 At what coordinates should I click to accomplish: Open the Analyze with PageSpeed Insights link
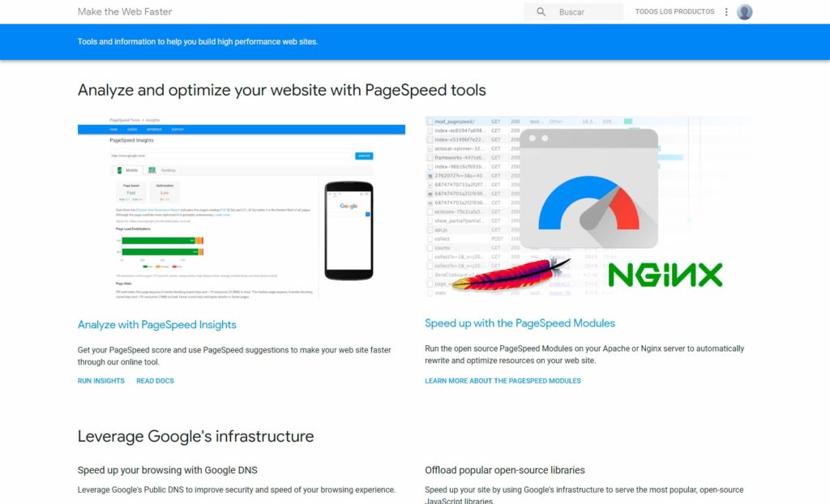pos(157,325)
